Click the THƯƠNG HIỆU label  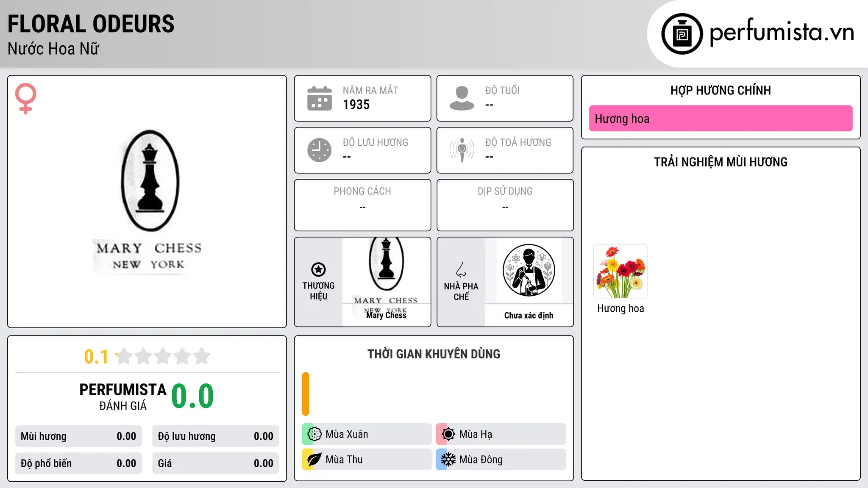coord(318,291)
